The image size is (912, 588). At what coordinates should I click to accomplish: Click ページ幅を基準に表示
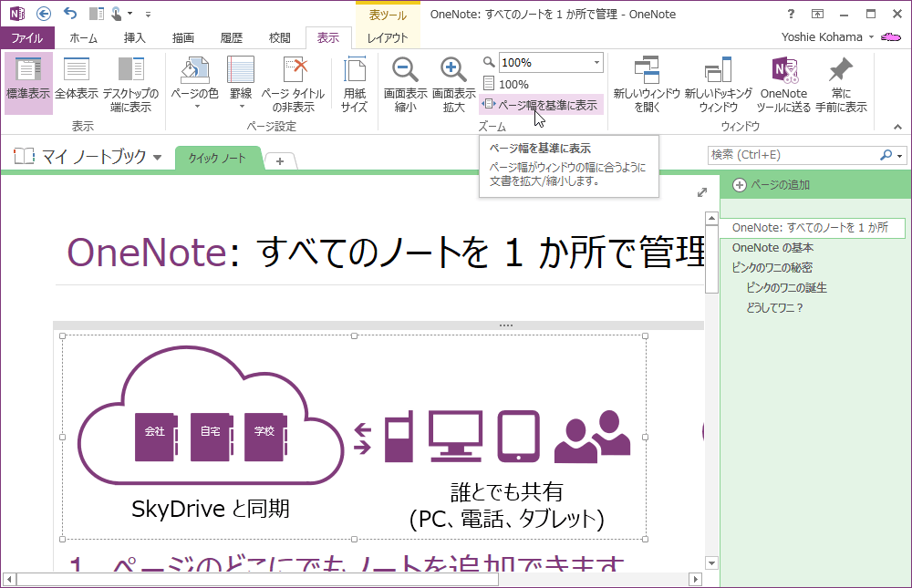(541, 105)
